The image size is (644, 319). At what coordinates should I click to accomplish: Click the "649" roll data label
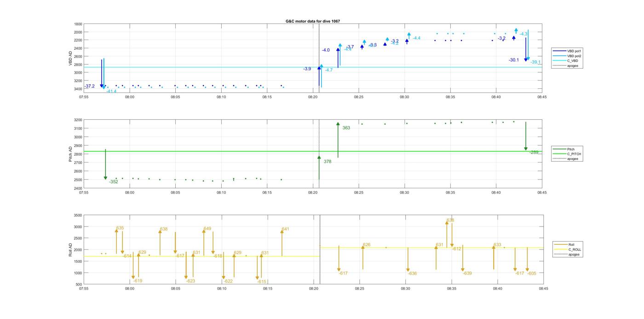click(207, 228)
